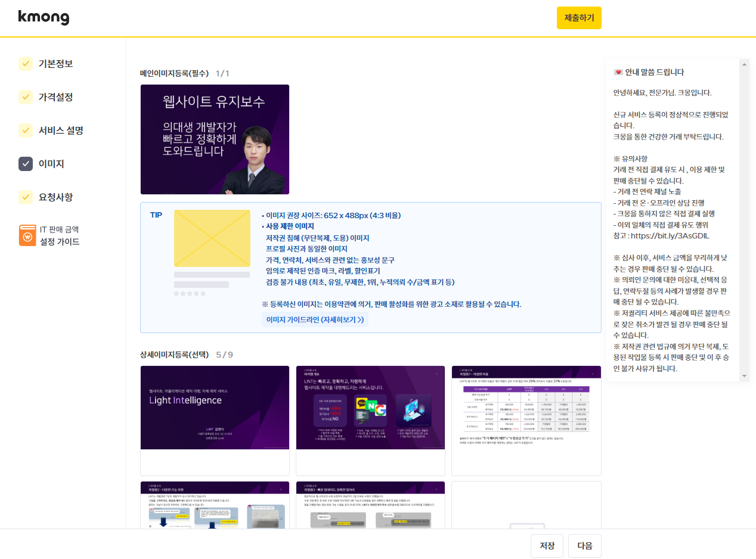Open the 서비스 설명 step
Screen dimensions: 756x559
pos(61,131)
